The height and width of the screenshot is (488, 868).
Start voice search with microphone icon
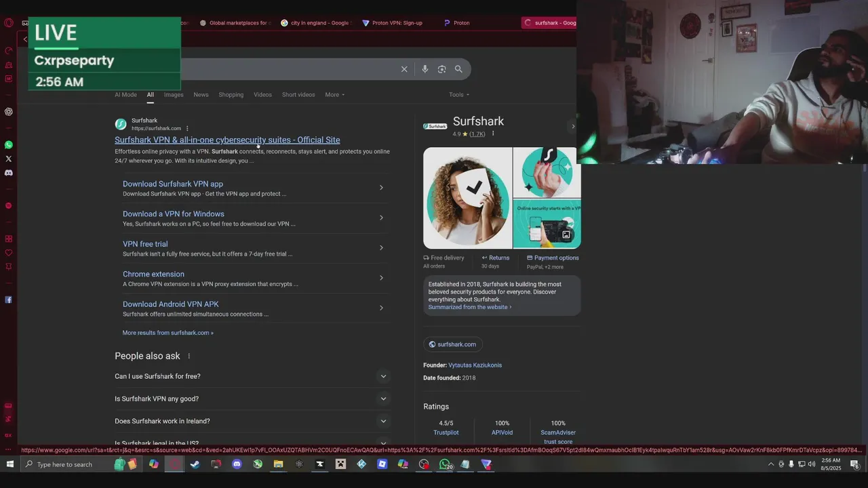pyautogui.click(x=425, y=69)
